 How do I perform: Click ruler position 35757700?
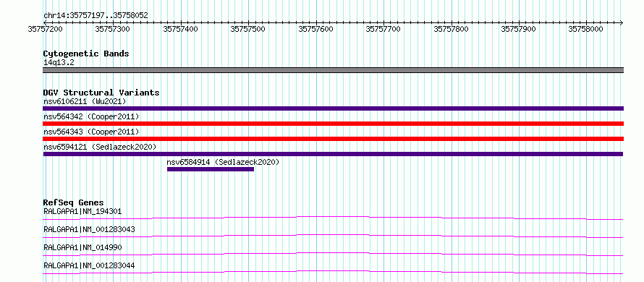pos(383,29)
